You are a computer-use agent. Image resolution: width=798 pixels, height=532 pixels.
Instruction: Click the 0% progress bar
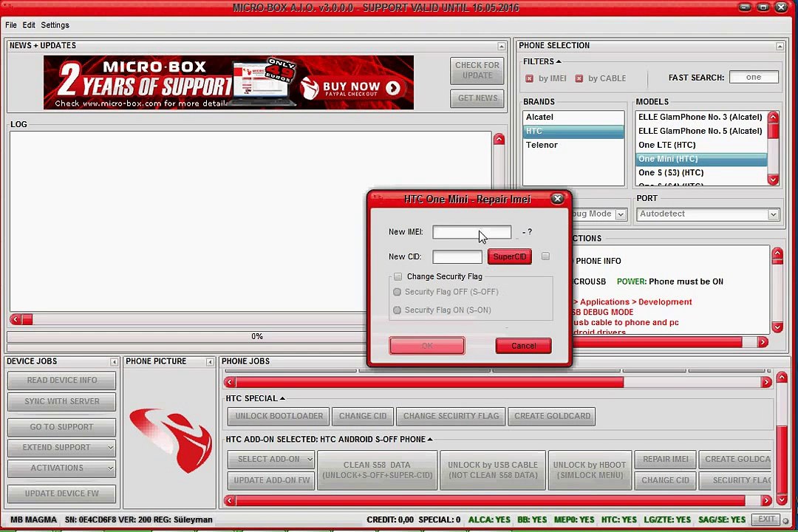click(256, 336)
